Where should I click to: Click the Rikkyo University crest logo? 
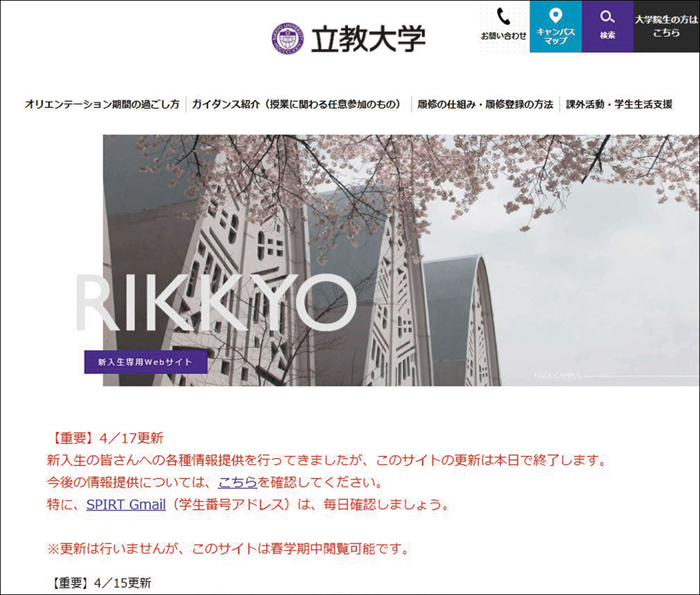point(288,39)
